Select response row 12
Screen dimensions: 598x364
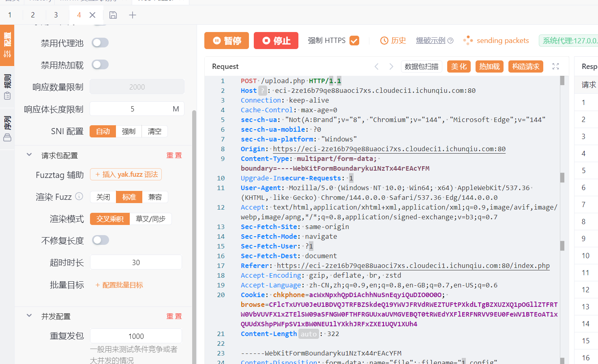click(x=586, y=290)
